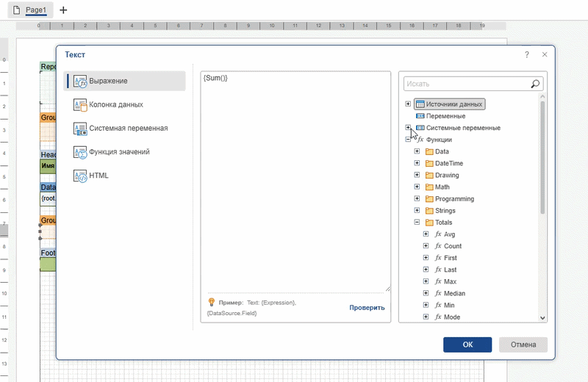The width and height of the screenshot is (588, 382).
Task: Select the HTML editor icon
Action: (80, 176)
